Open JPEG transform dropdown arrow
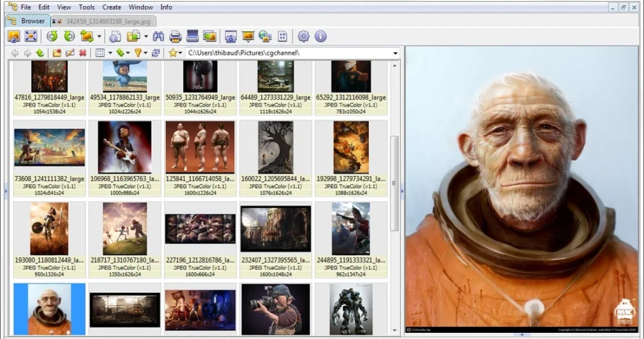This screenshot has width=644, height=339. (99, 37)
